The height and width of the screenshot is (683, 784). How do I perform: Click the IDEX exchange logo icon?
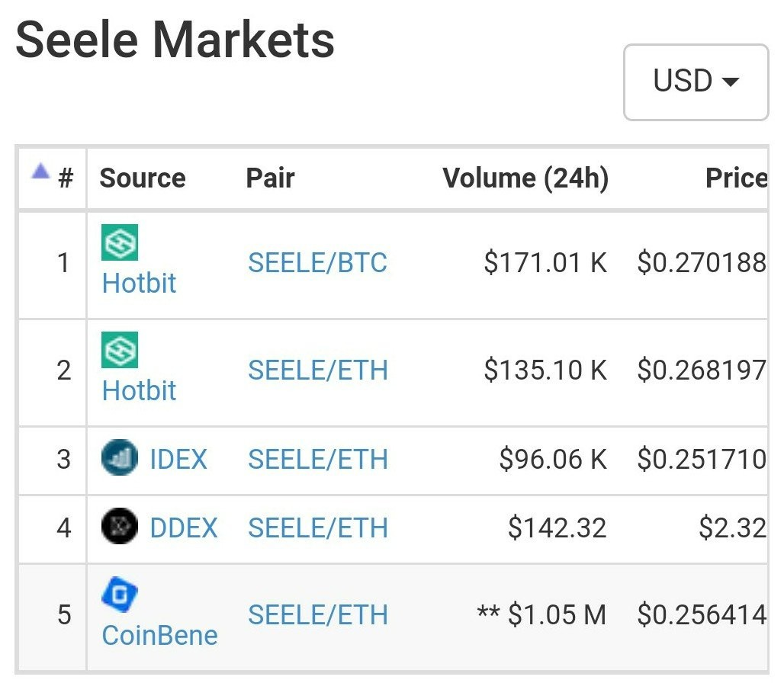120,459
